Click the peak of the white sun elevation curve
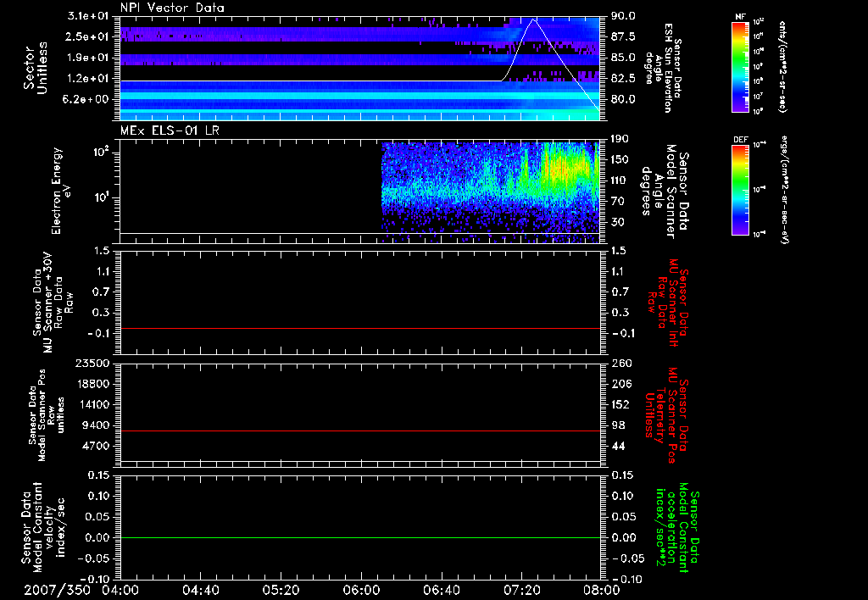Viewport: 868px width, 600px height. 533,19
